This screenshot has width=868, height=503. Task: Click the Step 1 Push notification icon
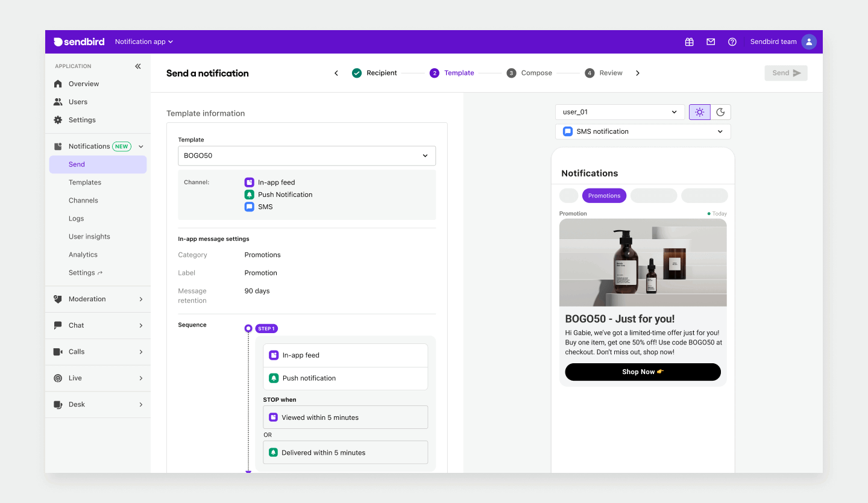274,378
